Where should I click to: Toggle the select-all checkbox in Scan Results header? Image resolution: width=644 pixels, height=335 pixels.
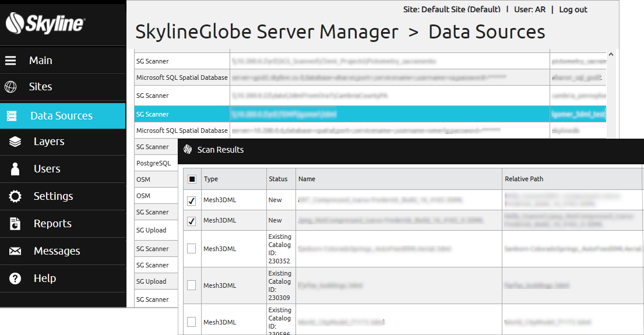point(192,179)
